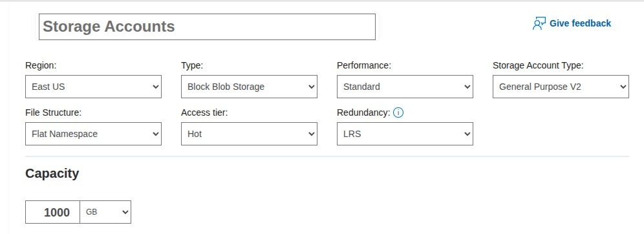
Task: Click the Redundancy label text
Action: (x=363, y=112)
